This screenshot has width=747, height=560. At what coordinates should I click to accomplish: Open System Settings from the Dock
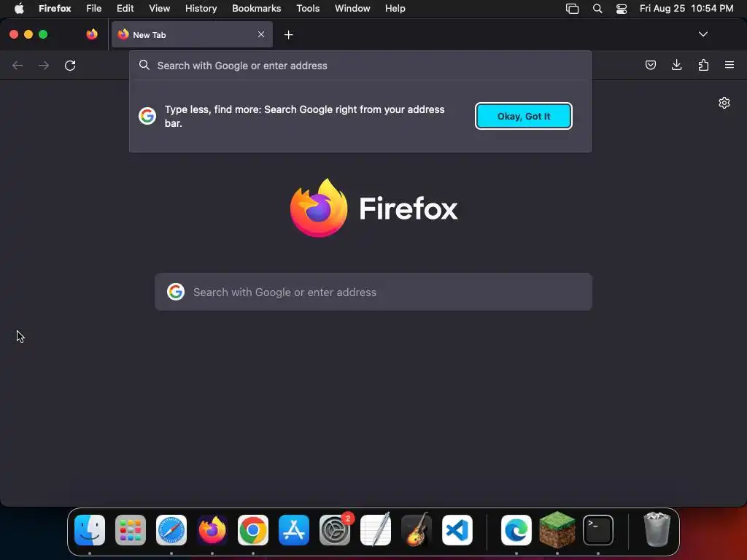(x=335, y=530)
